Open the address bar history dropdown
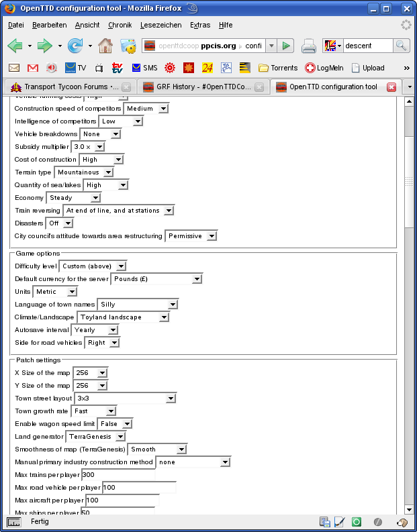Image resolution: width=417 pixels, height=532 pixels. (271, 46)
